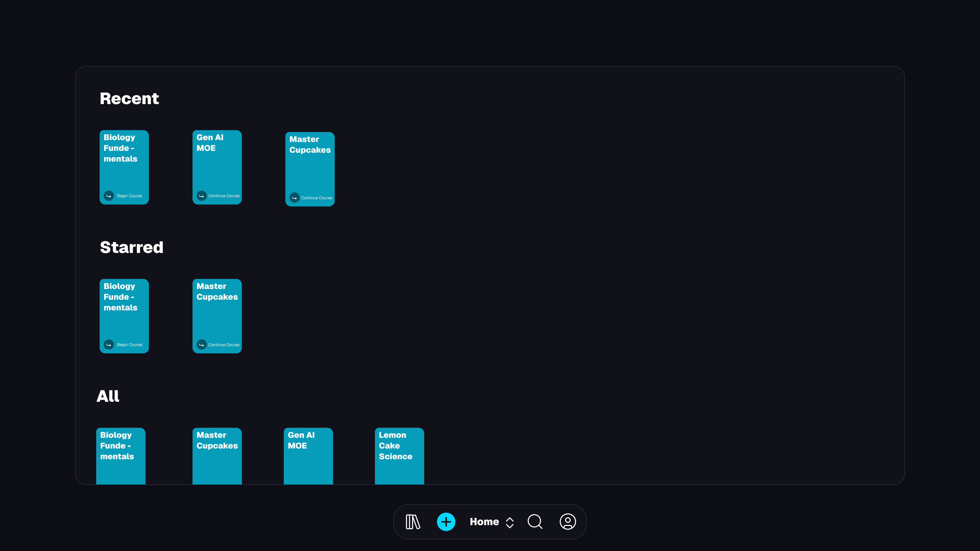The image size is (980, 551).
Task: Click the Home label in navigation bar
Action: 484,522
